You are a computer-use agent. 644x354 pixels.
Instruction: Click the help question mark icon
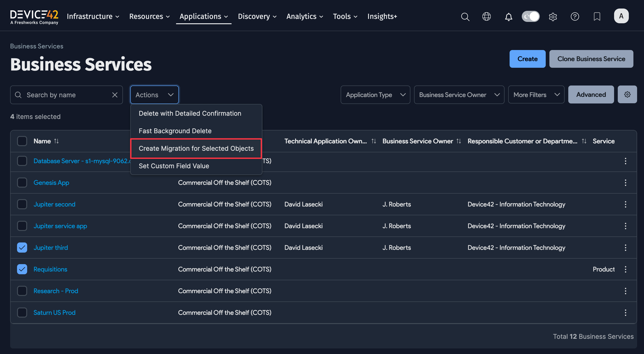tap(575, 17)
